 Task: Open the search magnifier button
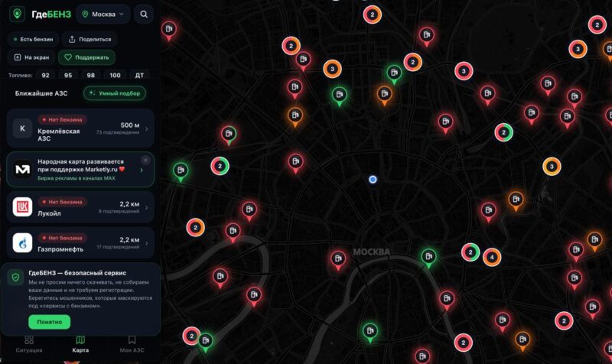(x=144, y=14)
